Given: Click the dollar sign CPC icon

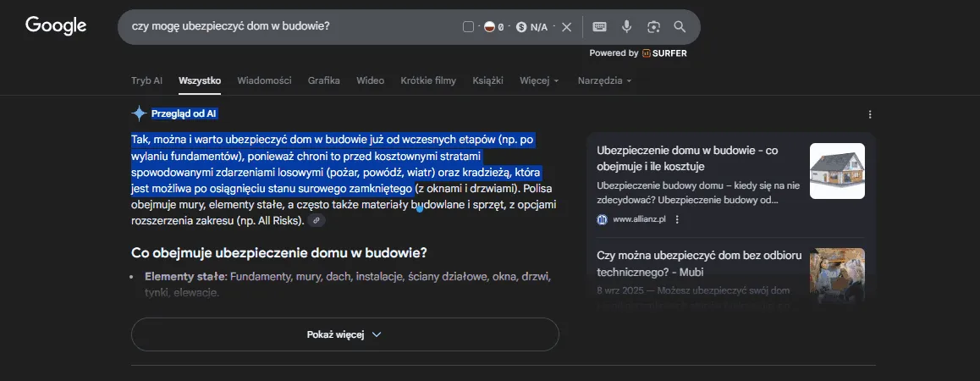Looking at the screenshot, I should click(x=521, y=27).
